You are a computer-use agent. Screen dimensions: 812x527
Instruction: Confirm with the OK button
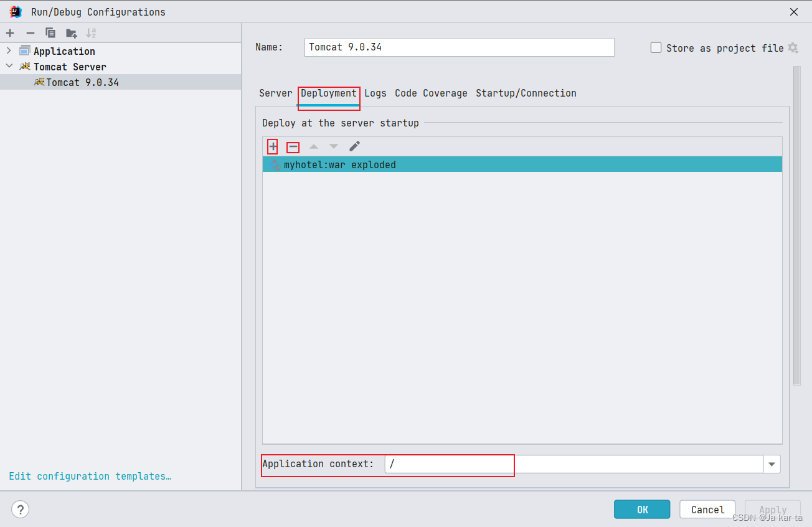(642, 510)
